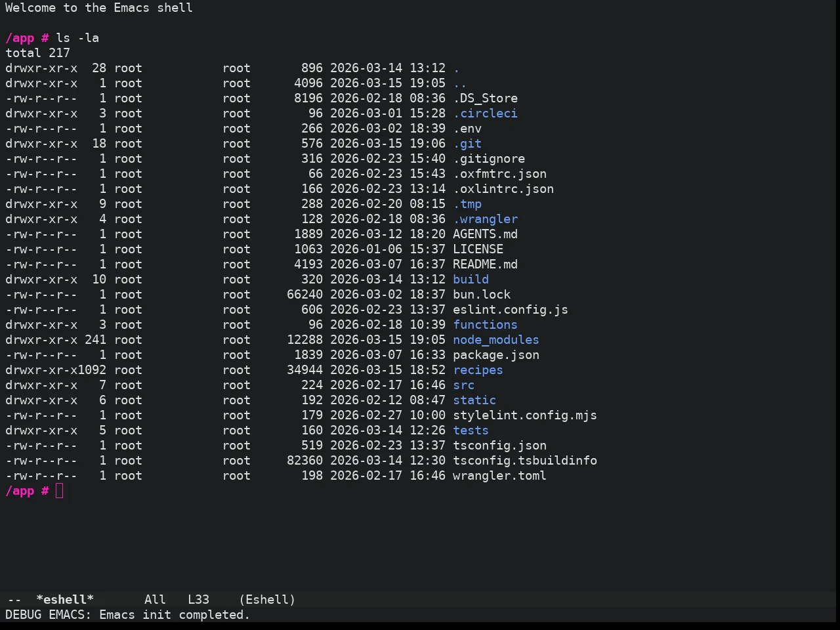Click the README.md file name
The height and width of the screenshot is (630, 840).
pyautogui.click(x=485, y=264)
